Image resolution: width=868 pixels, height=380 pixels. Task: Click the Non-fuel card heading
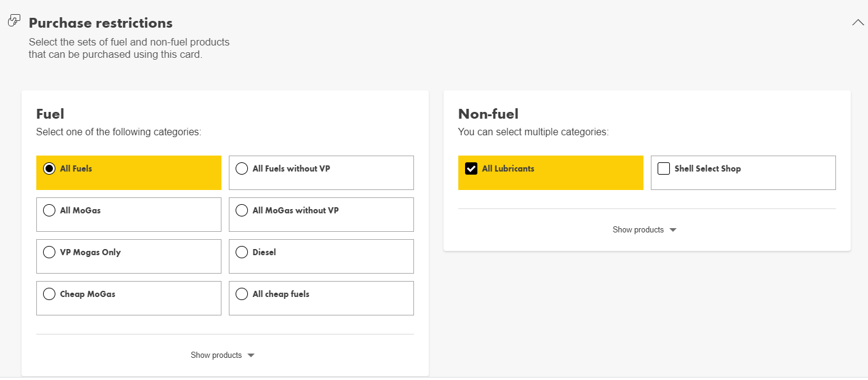click(x=488, y=114)
